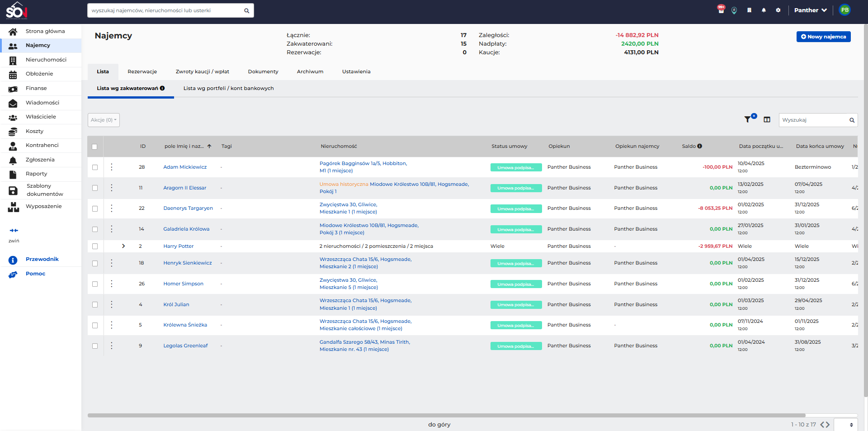Image resolution: width=868 pixels, height=431 pixels.
Task: Click the Nowy najemca button
Action: click(x=823, y=37)
